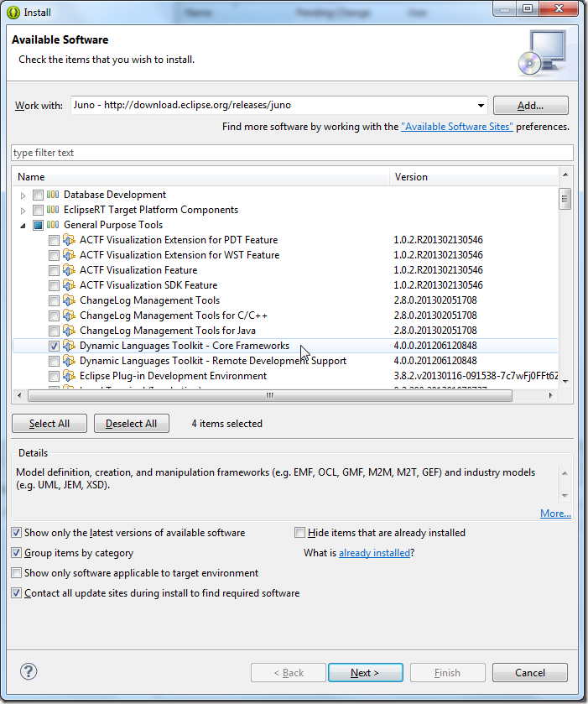
Task: Enable Show only software applicable to target environment
Action: point(17,573)
